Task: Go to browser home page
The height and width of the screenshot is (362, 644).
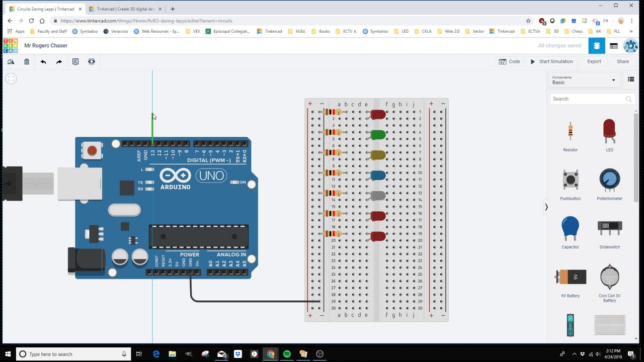Action: (x=42, y=21)
